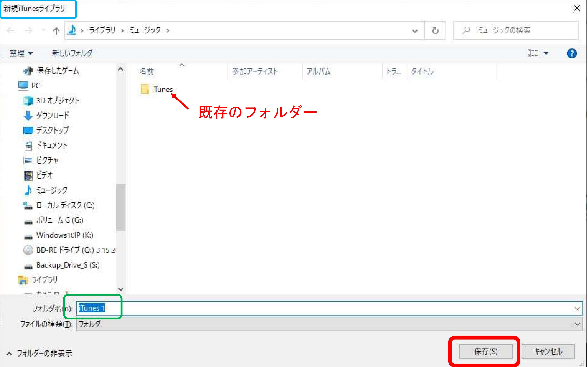
Task: Open the 整理 (Organize) menu
Action: (x=21, y=53)
